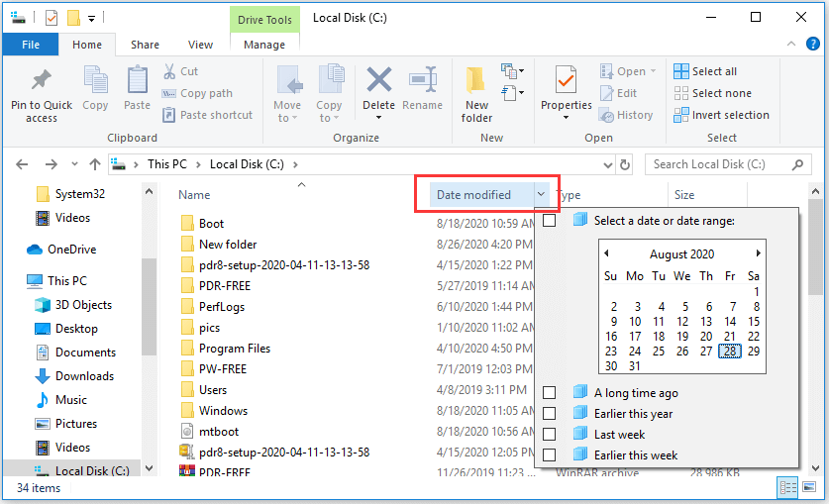The width and height of the screenshot is (829, 504).
Task: Check the 'Select a date or date range' box
Action: click(550, 220)
